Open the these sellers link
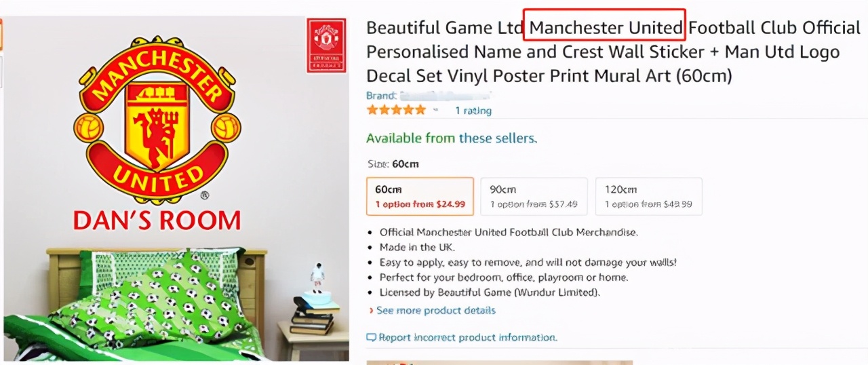868x365 pixels. pyautogui.click(x=497, y=138)
